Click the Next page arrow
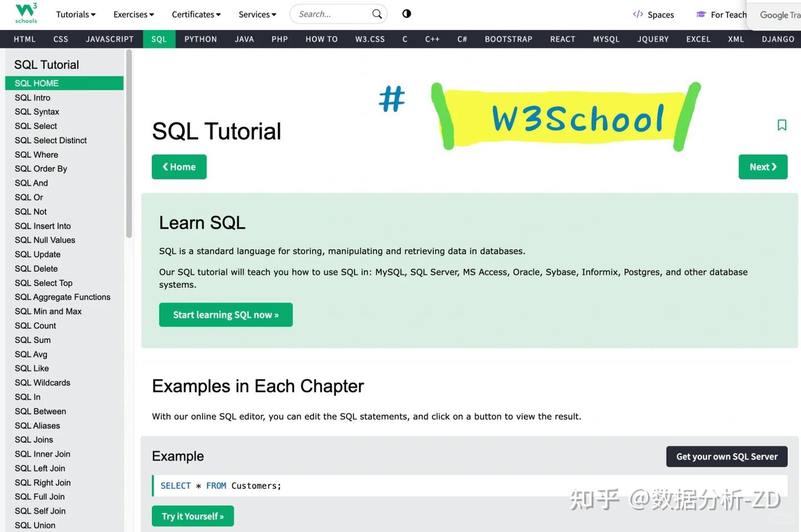The image size is (801, 532). pos(774,167)
